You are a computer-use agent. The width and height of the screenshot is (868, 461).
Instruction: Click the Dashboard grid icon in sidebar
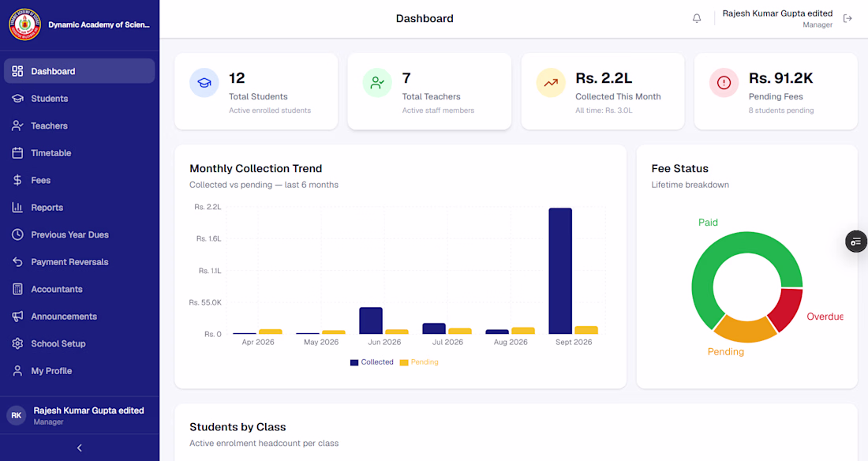click(17, 71)
